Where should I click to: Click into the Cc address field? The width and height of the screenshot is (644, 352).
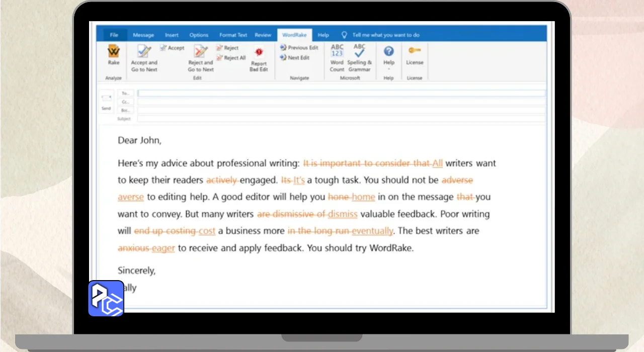click(342, 102)
